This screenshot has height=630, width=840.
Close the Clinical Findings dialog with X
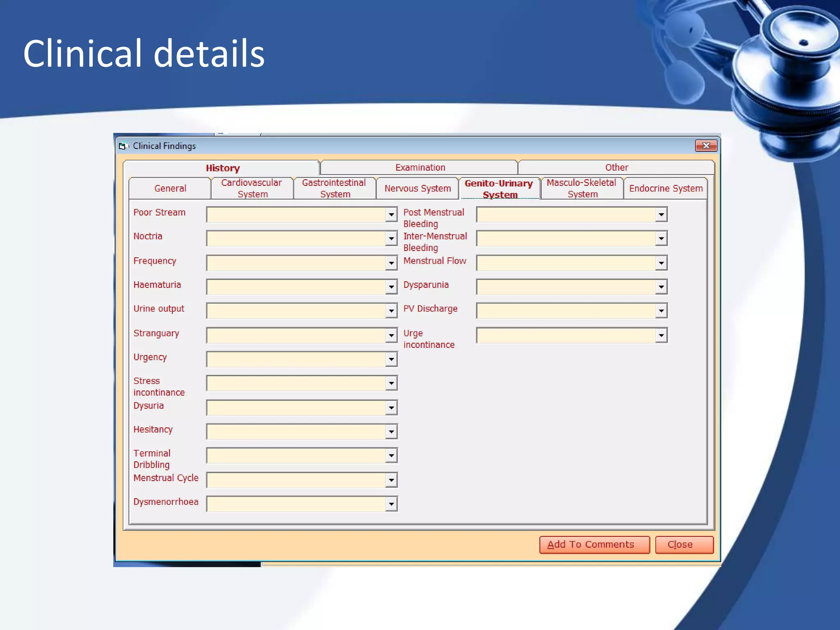[706, 146]
